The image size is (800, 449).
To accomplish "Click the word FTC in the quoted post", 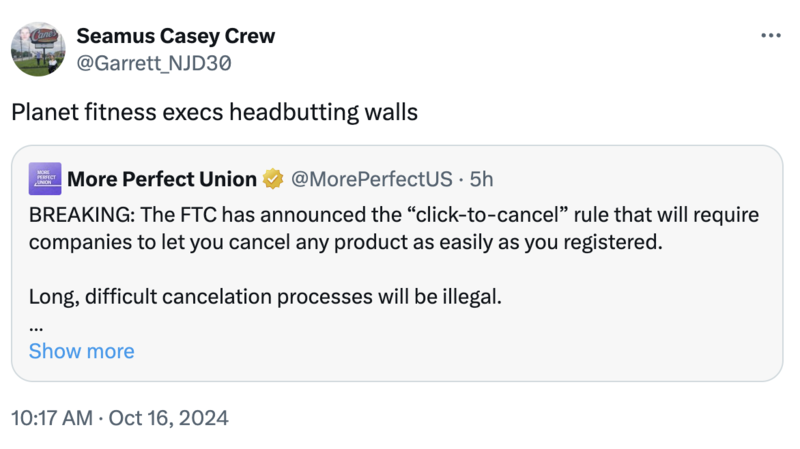I will pyautogui.click(x=195, y=216).
